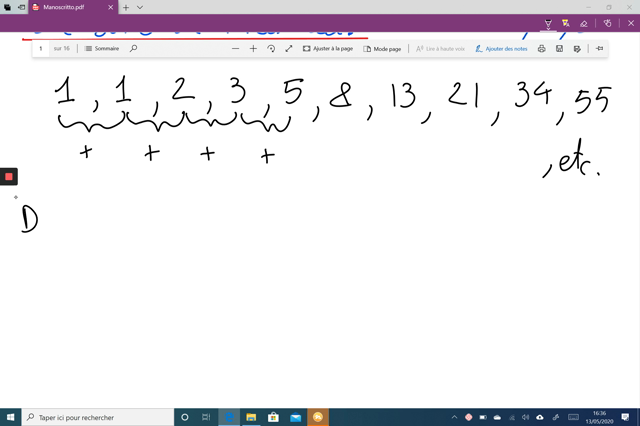640x426 pixels.
Task: Click the page number input field
Action: click(x=41, y=48)
